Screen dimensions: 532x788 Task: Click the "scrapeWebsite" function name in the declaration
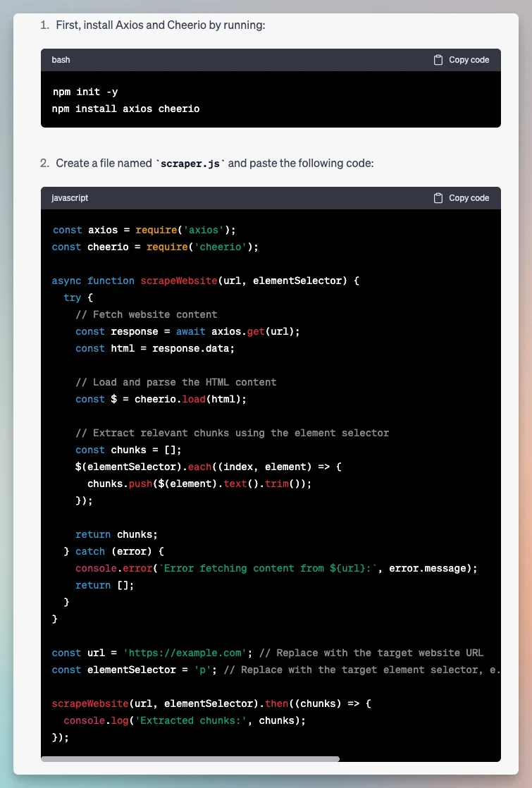point(179,281)
